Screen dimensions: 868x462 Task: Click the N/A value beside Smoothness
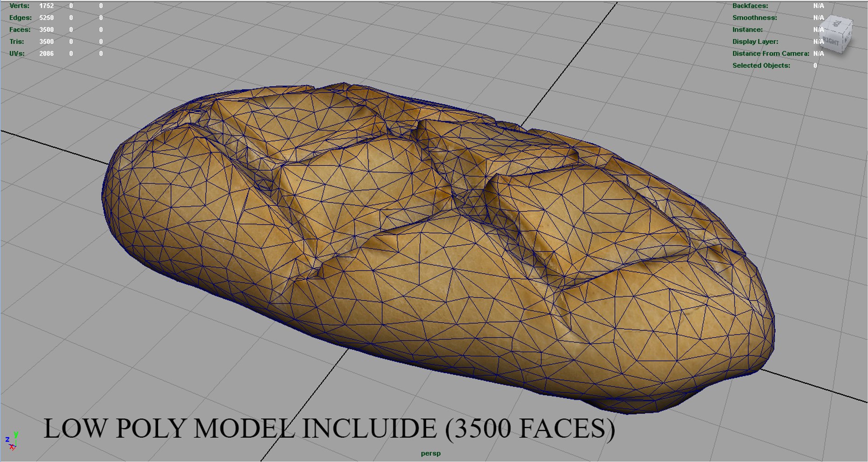818,18
